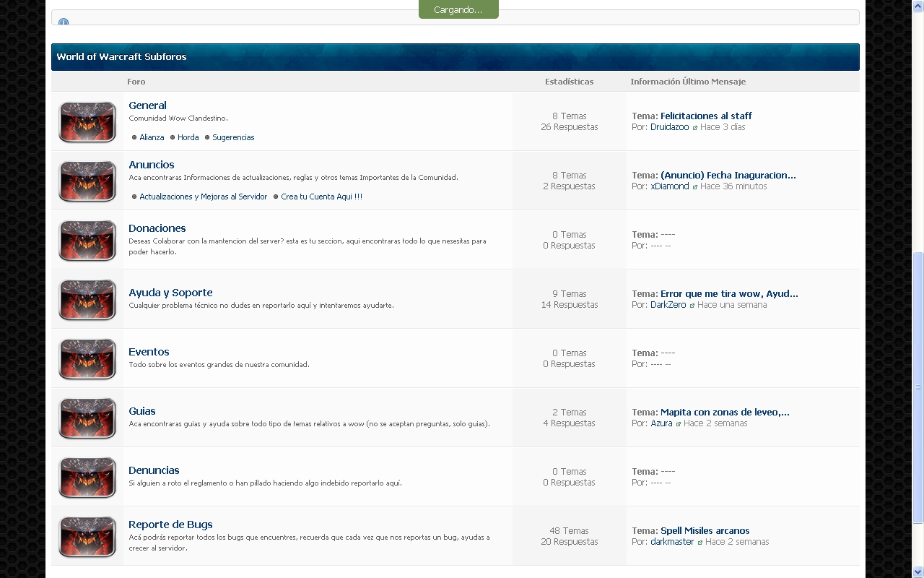View darkmaster's profile
Viewport: 924px width, 578px height.
672,542
